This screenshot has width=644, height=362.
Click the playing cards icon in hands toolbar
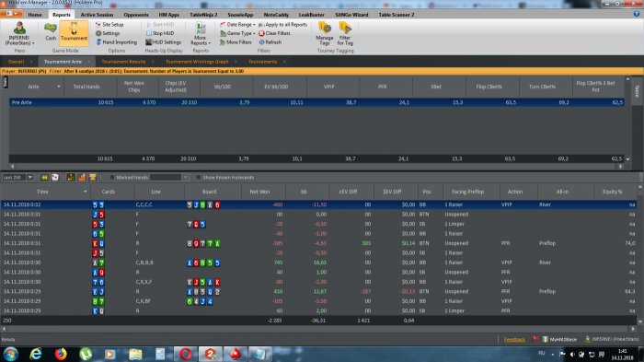click(x=55, y=177)
